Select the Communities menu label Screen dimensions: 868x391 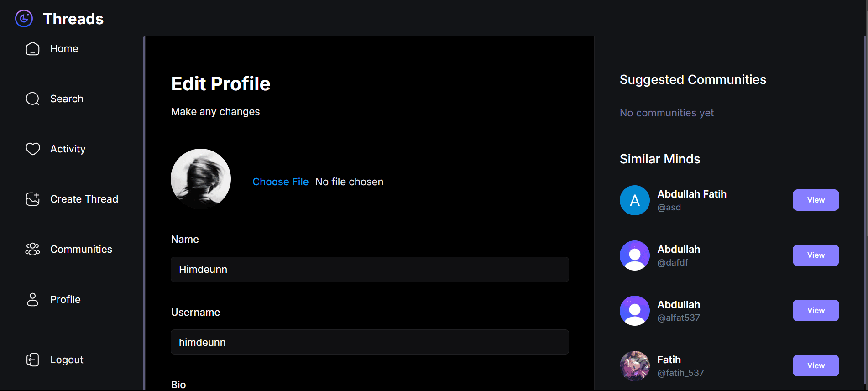81,249
